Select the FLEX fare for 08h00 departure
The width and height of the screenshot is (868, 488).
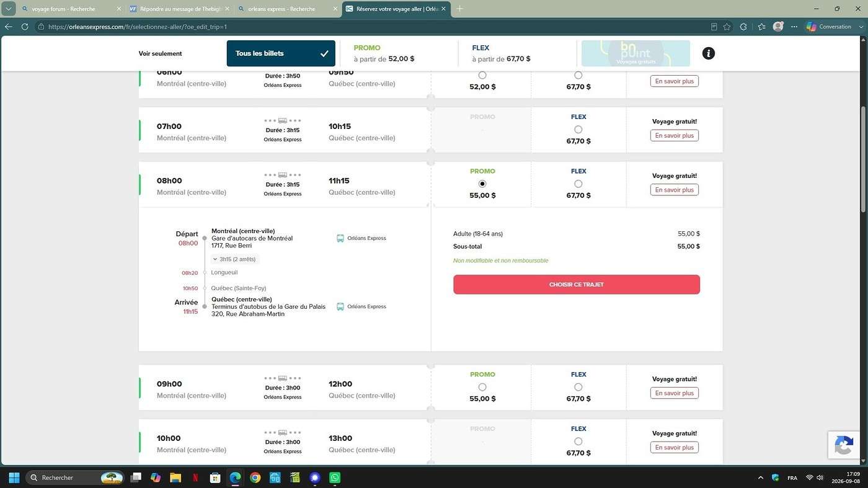(x=578, y=184)
